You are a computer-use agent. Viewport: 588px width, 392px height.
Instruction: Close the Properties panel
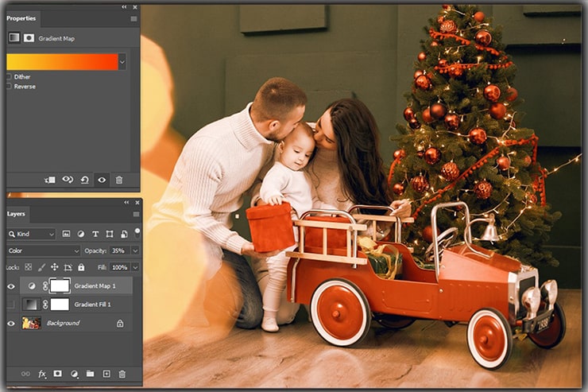(x=135, y=7)
